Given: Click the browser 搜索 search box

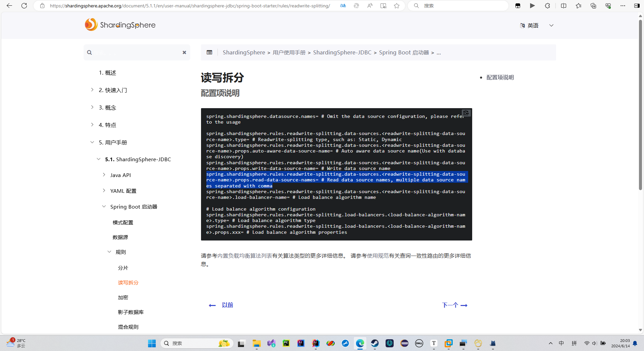Looking at the screenshot, I should click(458, 6).
